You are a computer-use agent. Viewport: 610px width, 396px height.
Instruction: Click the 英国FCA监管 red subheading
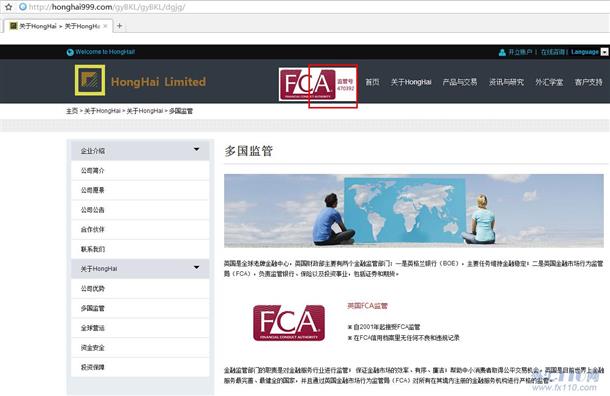click(367, 306)
